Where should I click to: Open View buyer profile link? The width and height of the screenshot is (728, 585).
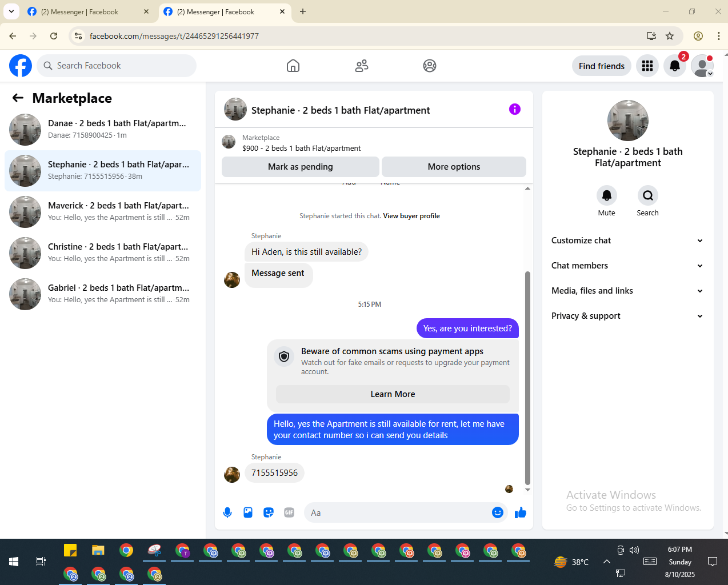pyautogui.click(x=411, y=216)
